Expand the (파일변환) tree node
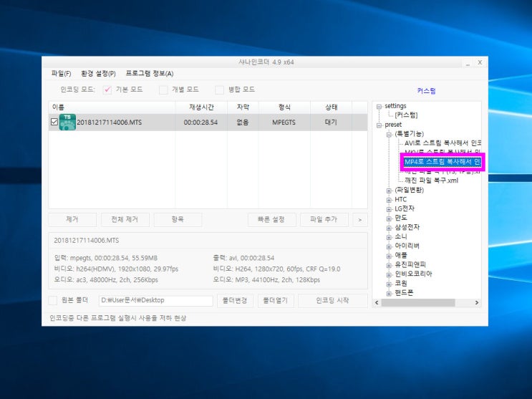The width and height of the screenshot is (532, 399). (389, 191)
